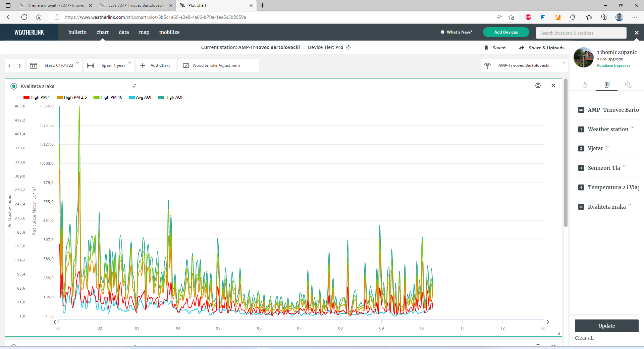Image resolution: width=644 pixels, height=349 pixels.
Task: Go to previous time period arrow
Action: point(9,66)
